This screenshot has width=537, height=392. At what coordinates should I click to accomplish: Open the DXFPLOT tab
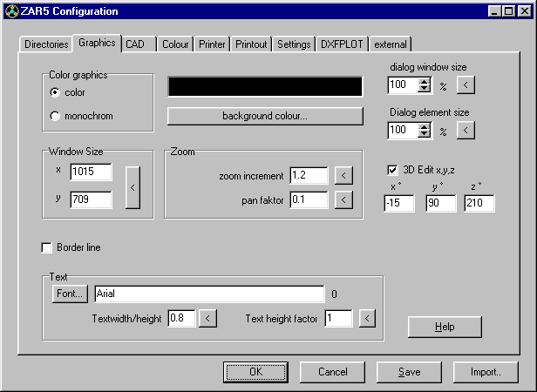(341, 44)
